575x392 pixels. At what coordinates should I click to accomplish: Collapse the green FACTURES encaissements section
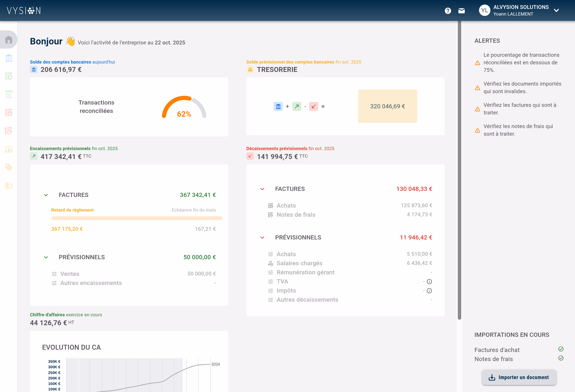click(46, 195)
